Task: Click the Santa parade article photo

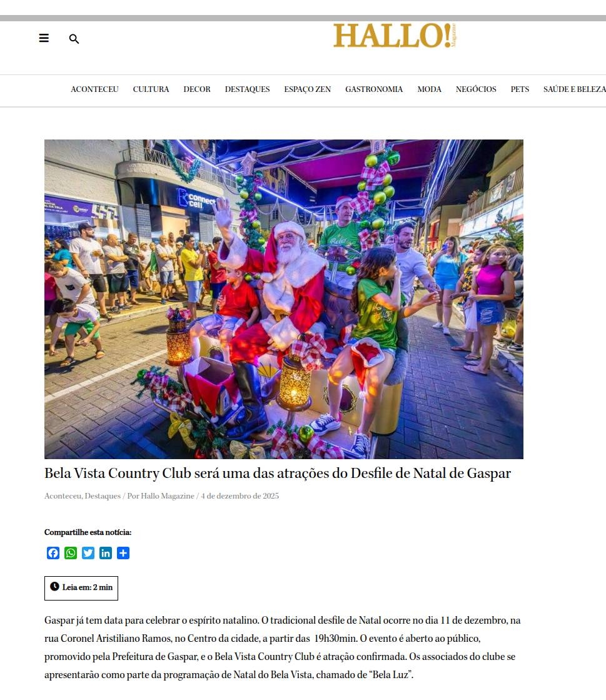Action: coord(284,299)
